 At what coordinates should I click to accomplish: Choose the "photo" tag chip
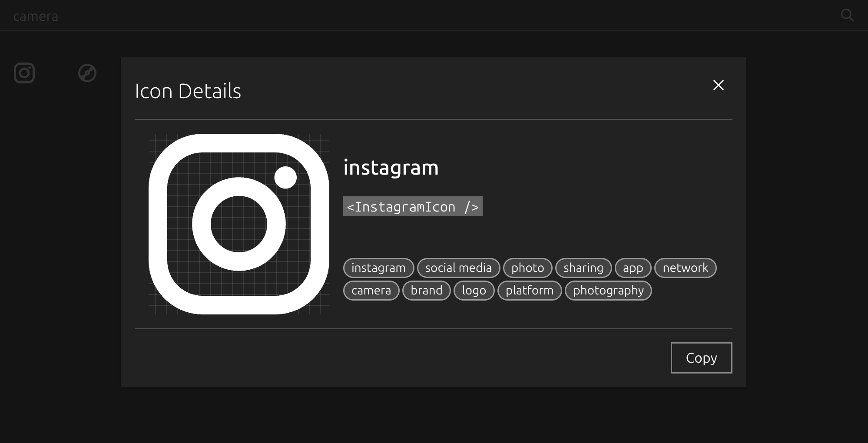click(527, 268)
